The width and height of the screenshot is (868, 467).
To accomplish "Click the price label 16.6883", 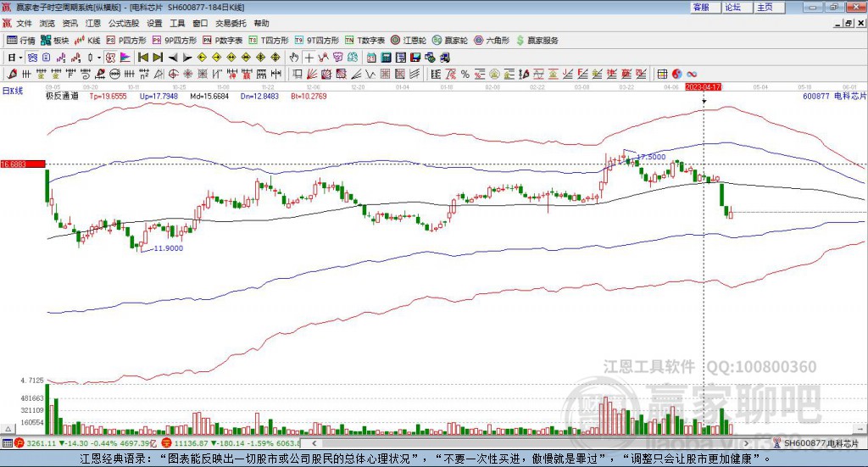I will point(23,164).
